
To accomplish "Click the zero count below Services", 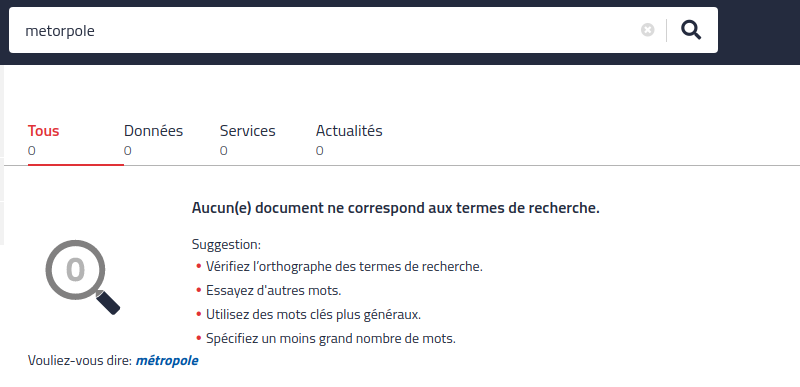I will click(223, 151).
